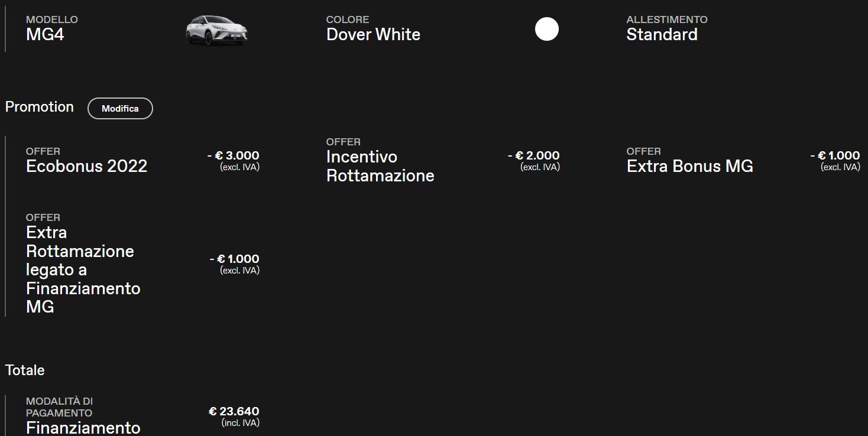The height and width of the screenshot is (436, 868).
Task: Click the Extra Rottamazione € 1.000 amount
Action: 234,259
